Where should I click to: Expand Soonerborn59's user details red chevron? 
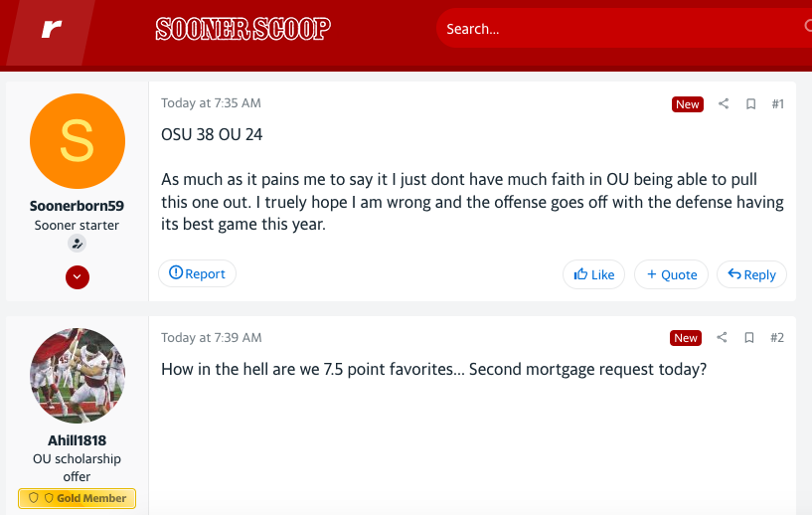click(78, 277)
